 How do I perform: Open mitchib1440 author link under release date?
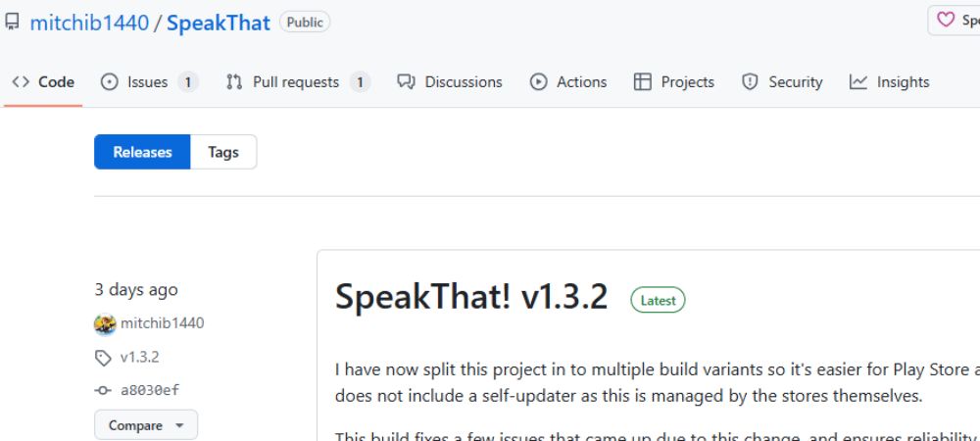[163, 323]
